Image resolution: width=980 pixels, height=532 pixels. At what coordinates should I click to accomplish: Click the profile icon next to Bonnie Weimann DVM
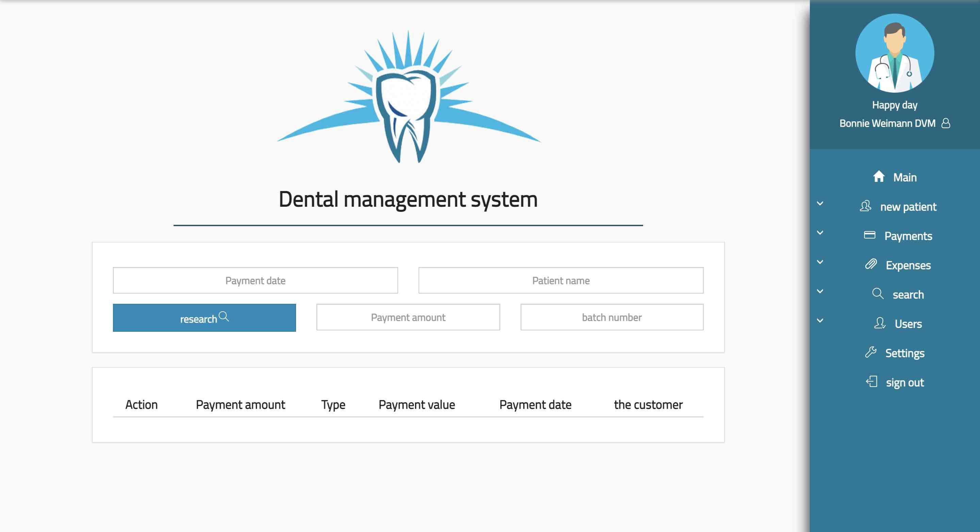946,123
